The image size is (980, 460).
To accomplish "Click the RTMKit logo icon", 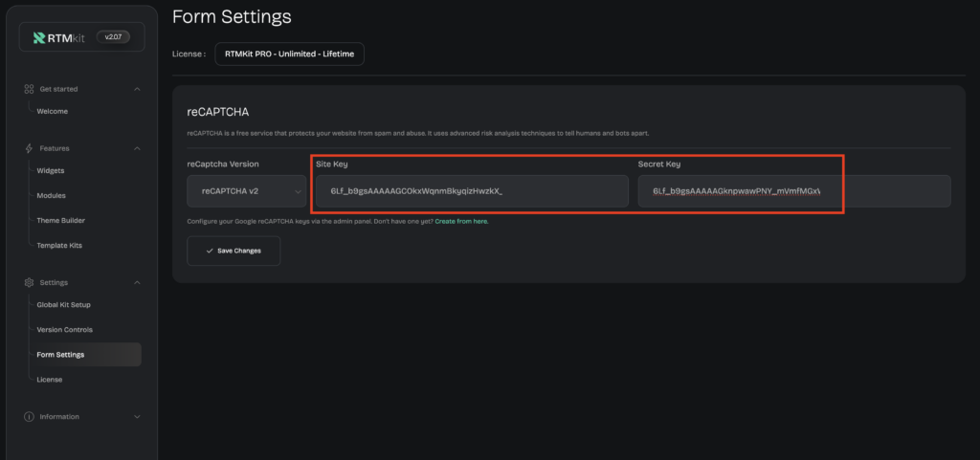I will [x=39, y=38].
